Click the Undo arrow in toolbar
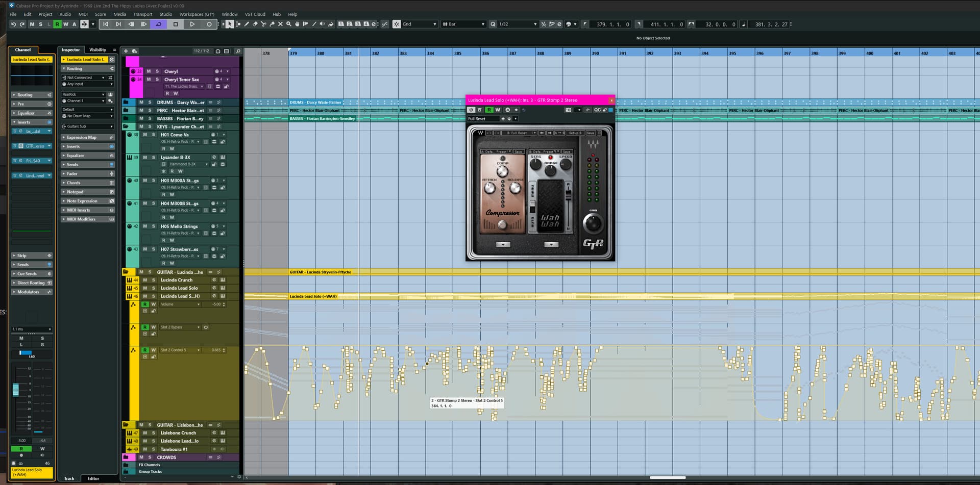 point(14,24)
